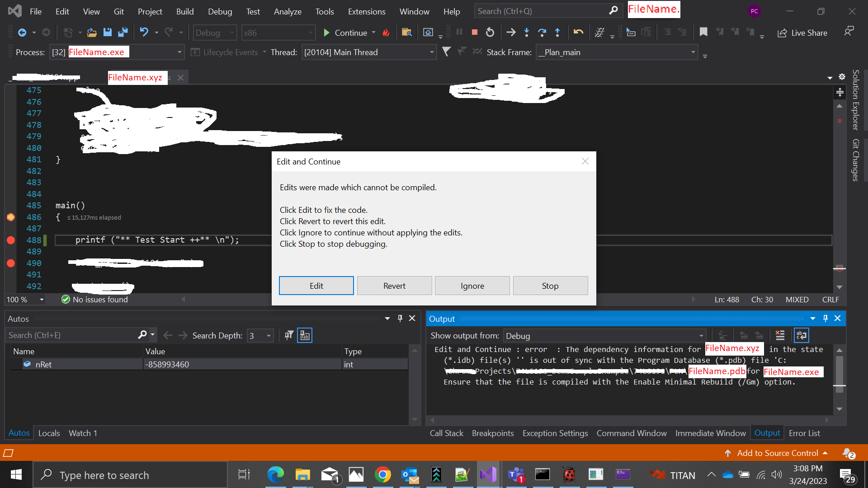Open the Debug menu
Image resolution: width=868 pixels, height=488 pixels.
tap(220, 11)
